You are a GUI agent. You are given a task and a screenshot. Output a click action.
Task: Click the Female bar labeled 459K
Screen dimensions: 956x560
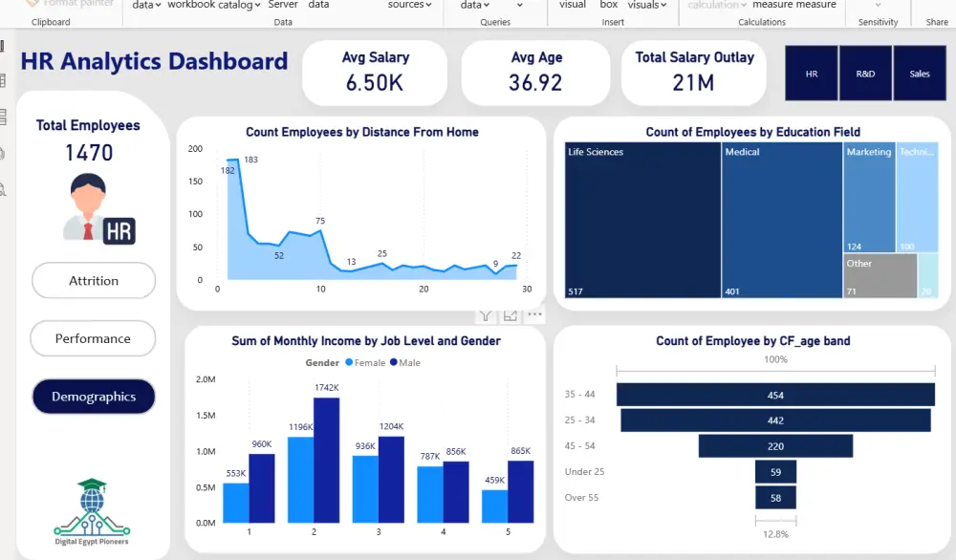(494, 506)
